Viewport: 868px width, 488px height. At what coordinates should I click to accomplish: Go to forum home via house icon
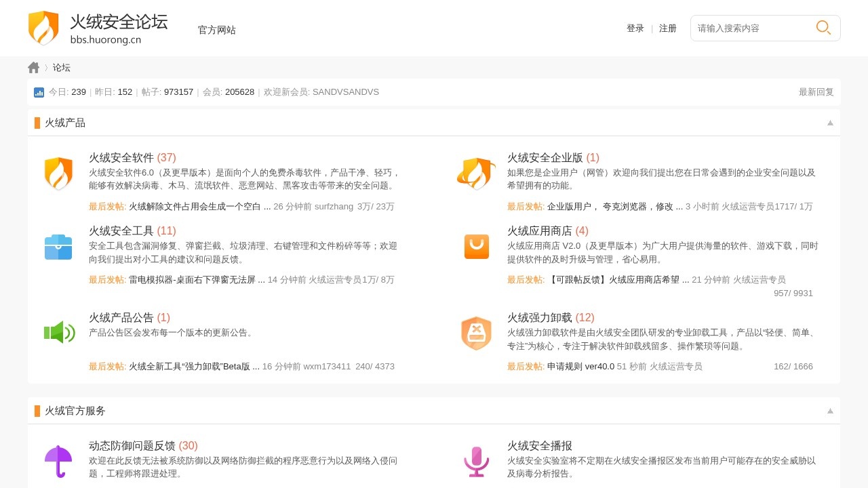tap(34, 68)
